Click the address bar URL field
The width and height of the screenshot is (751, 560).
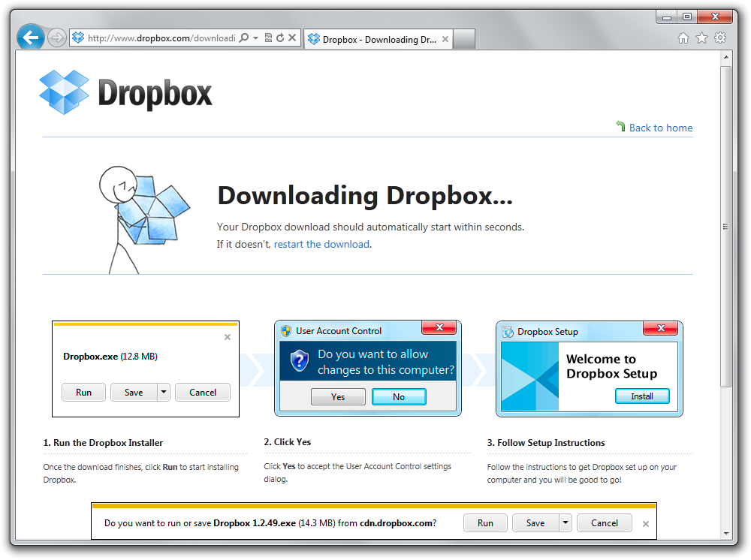pos(161,38)
